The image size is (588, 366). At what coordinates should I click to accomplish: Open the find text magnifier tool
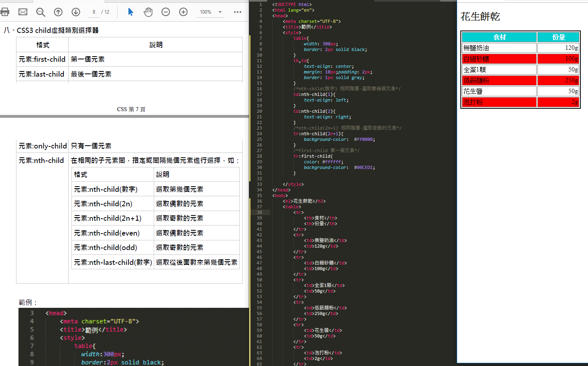click(x=41, y=12)
